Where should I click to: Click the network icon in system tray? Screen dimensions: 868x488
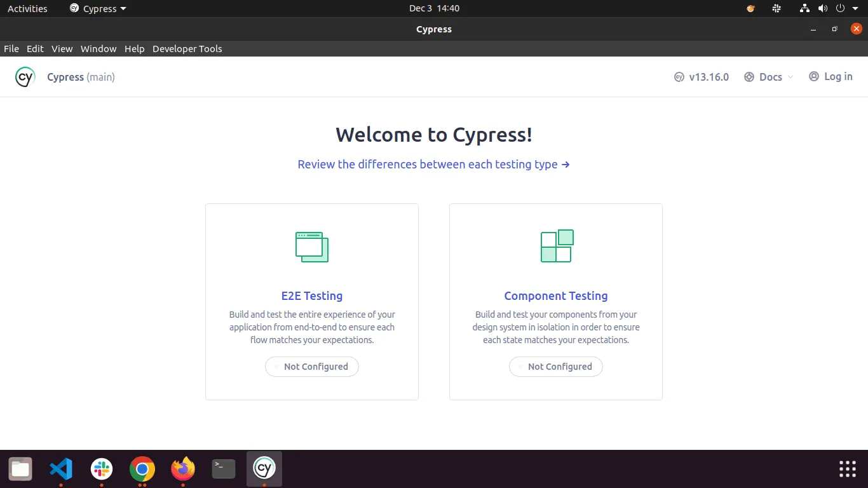pyautogui.click(x=804, y=8)
